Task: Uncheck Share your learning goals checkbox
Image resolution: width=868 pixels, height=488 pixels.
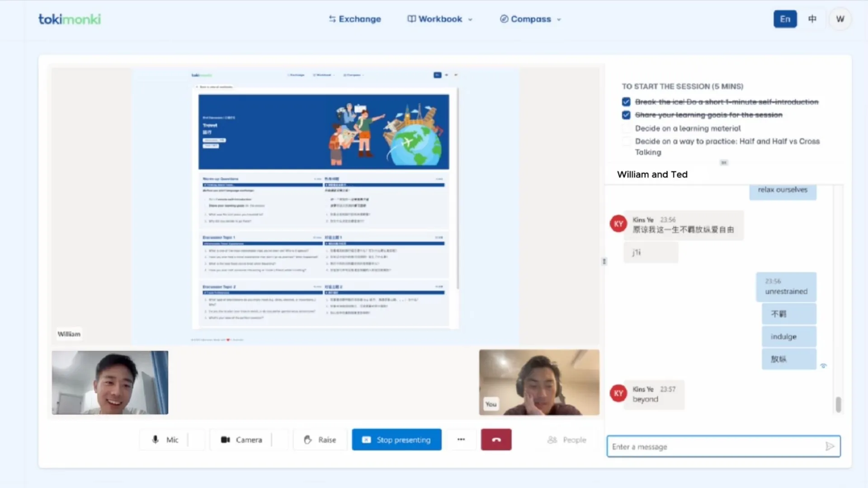Action: 626,115
